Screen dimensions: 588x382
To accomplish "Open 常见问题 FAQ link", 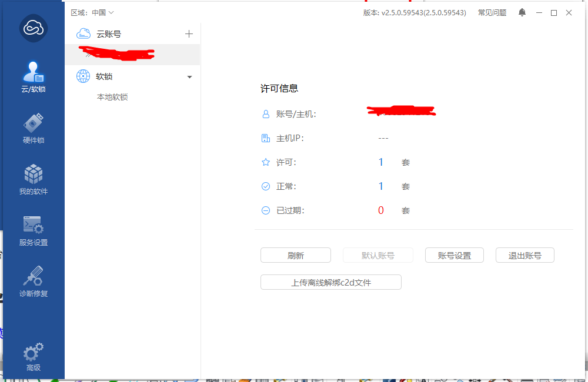I will [x=492, y=12].
